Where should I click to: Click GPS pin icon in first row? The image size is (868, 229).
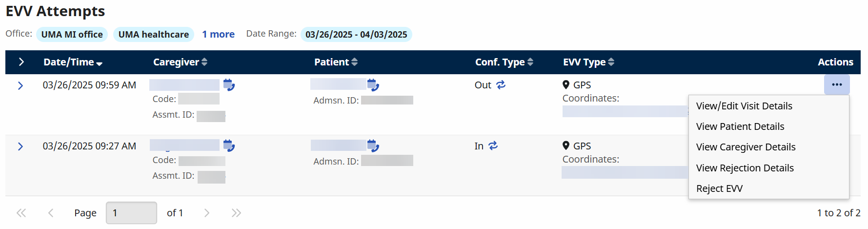tap(566, 84)
